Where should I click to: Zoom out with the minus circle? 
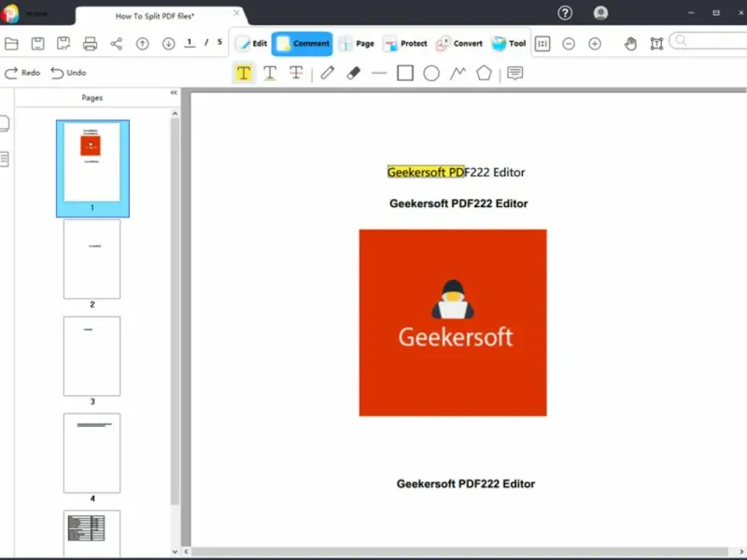point(569,44)
